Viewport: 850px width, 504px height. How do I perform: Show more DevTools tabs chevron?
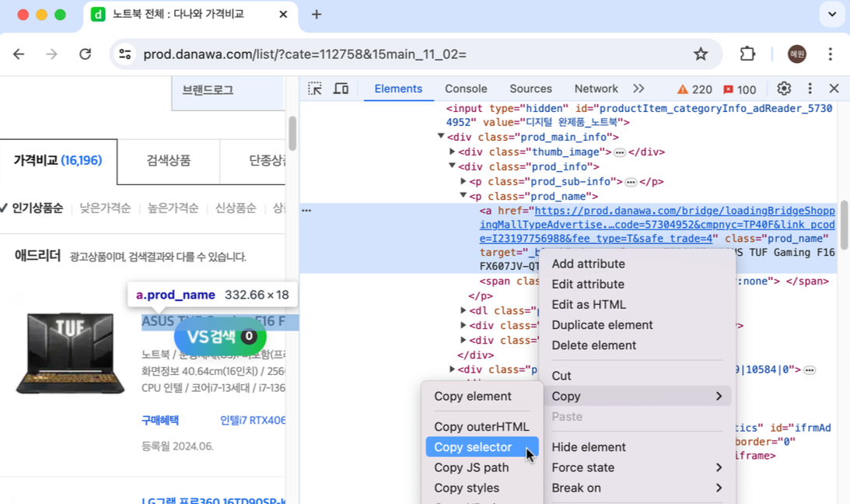pyautogui.click(x=638, y=89)
